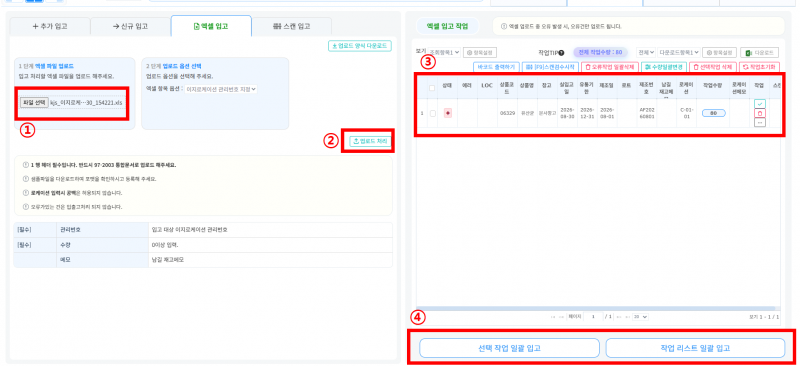This screenshot has width=800, height=366.
Task: Click the 창고 column header
Action: click(546, 86)
